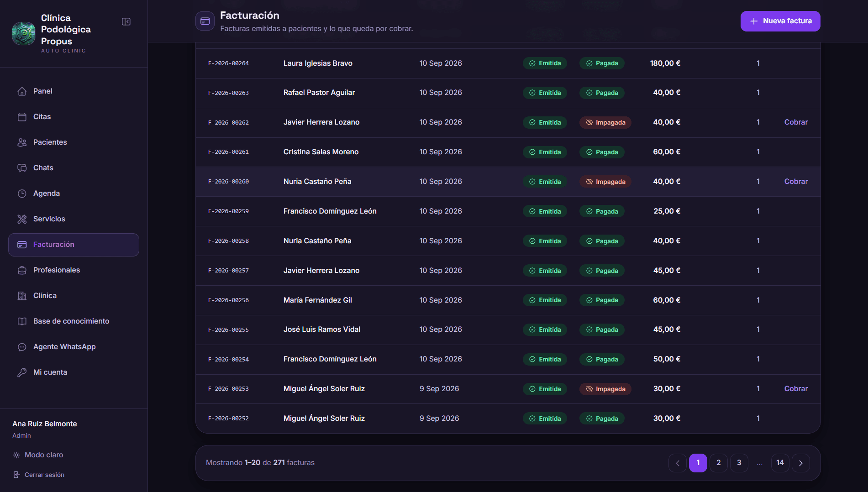Toggle Modo claro light mode
The height and width of the screenshot is (492, 868).
point(38,455)
